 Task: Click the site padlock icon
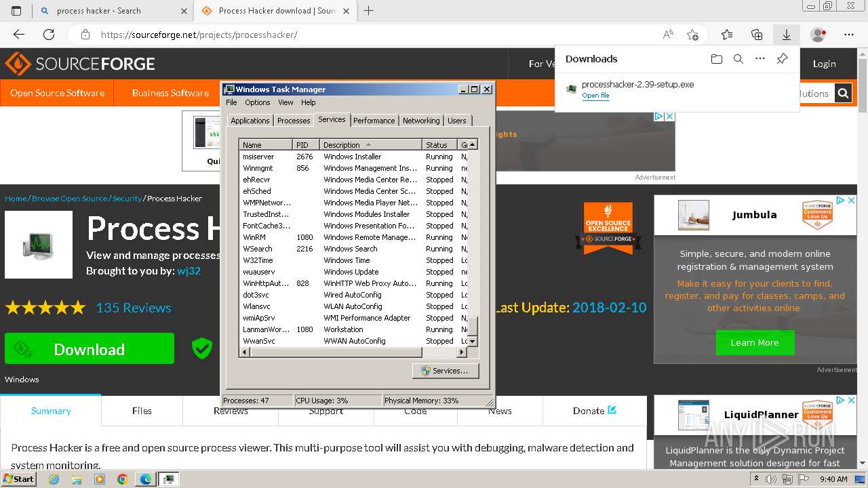pyautogui.click(x=85, y=35)
